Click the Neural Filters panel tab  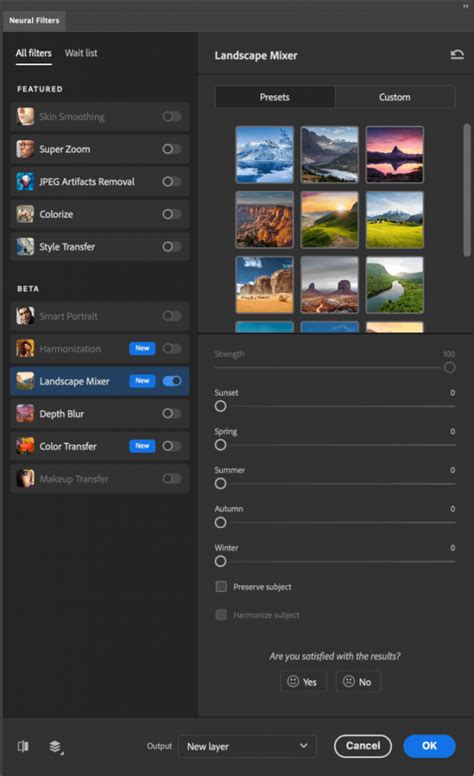coord(34,20)
